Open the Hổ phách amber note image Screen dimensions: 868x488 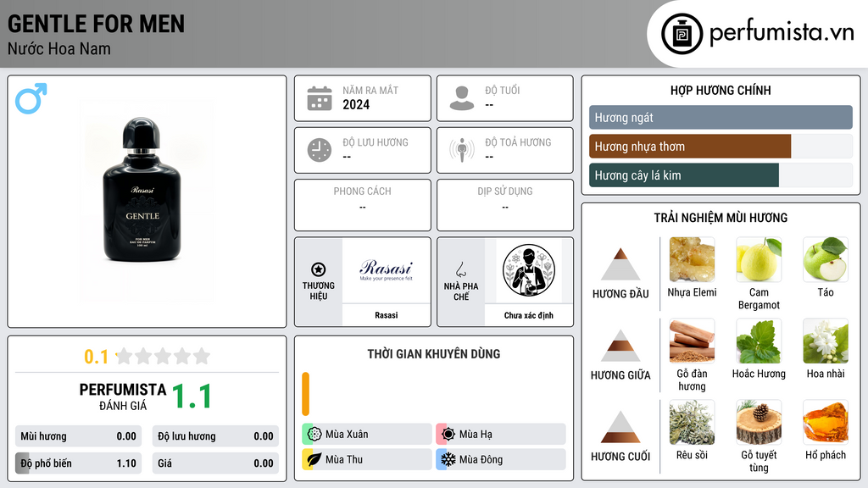[826, 422]
